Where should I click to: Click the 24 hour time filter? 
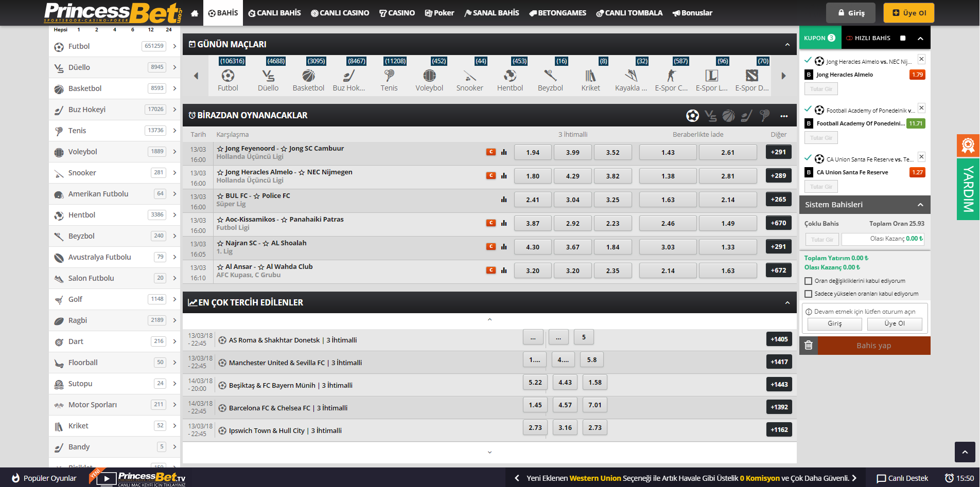(168, 30)
